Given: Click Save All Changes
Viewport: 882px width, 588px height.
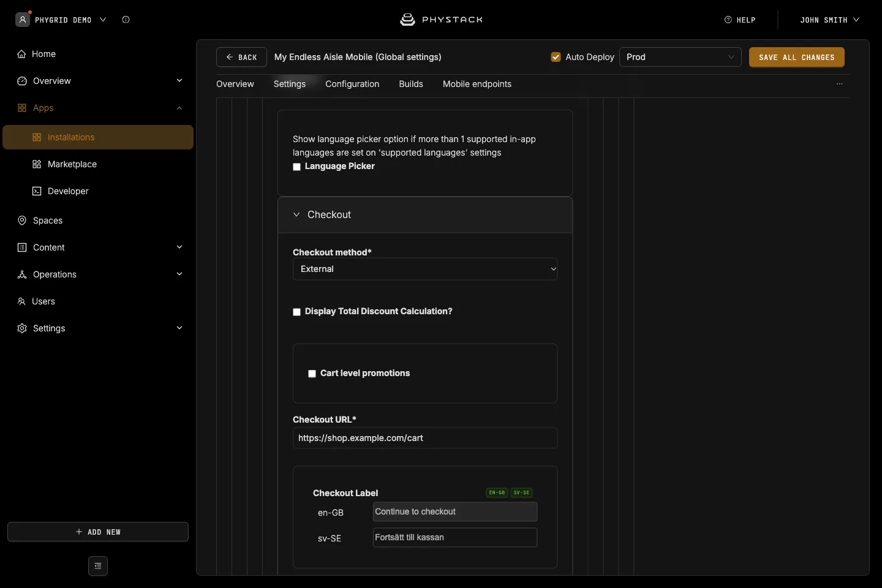Looking at the screenshot, I should point(797,57).
